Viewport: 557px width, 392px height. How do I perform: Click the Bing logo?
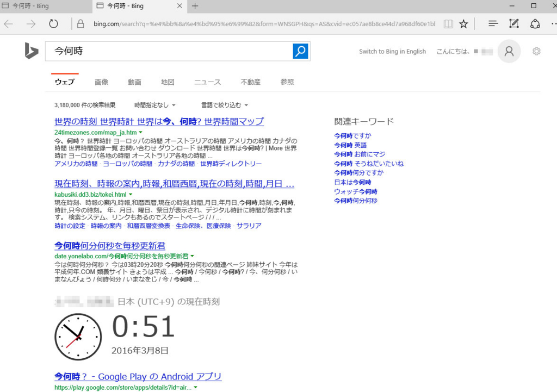pyautogui.click(x=31, y=51)
